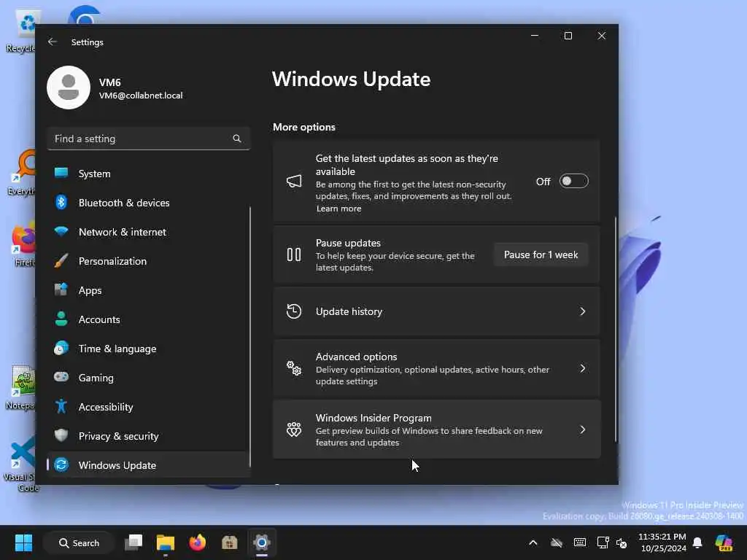Click the Gaming controller icon
Screen dimensions: 747x560
coord(61,377)
